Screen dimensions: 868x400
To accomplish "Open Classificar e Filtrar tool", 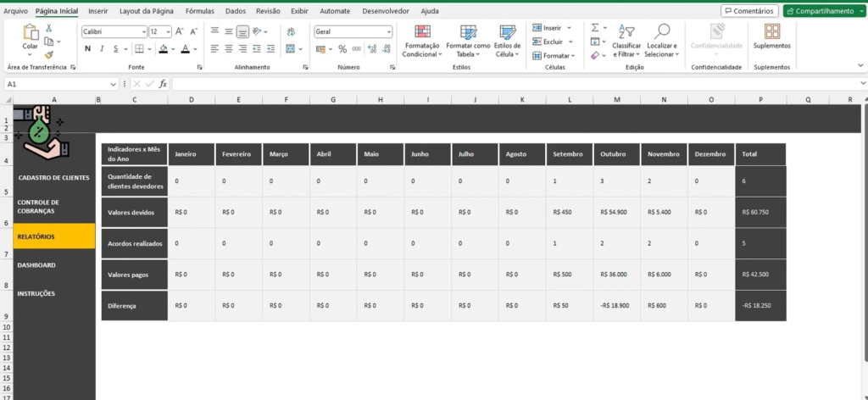I will (626, 41).
